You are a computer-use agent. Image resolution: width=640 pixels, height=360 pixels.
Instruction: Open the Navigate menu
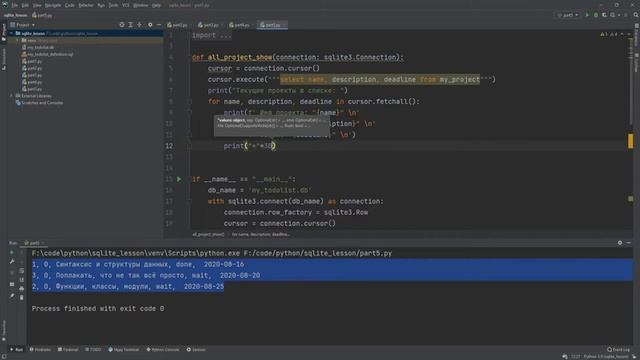point(53,5)
